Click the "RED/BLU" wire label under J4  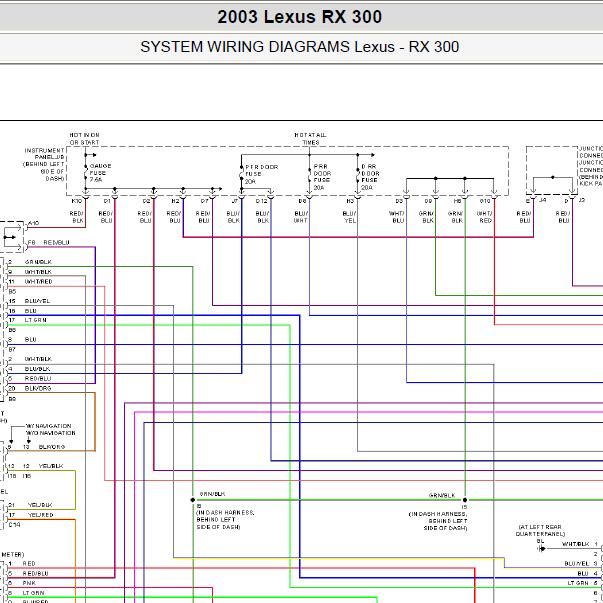(x=525, y=217)
